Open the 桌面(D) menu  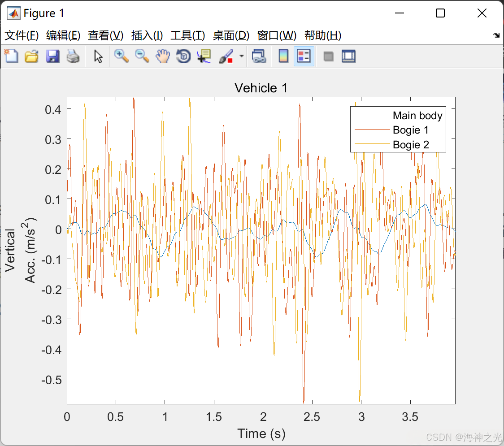click(231, 35)
